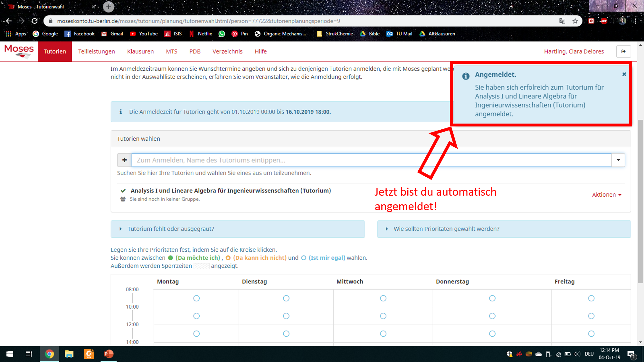Reload the page with refresh icon

[34, 21]
